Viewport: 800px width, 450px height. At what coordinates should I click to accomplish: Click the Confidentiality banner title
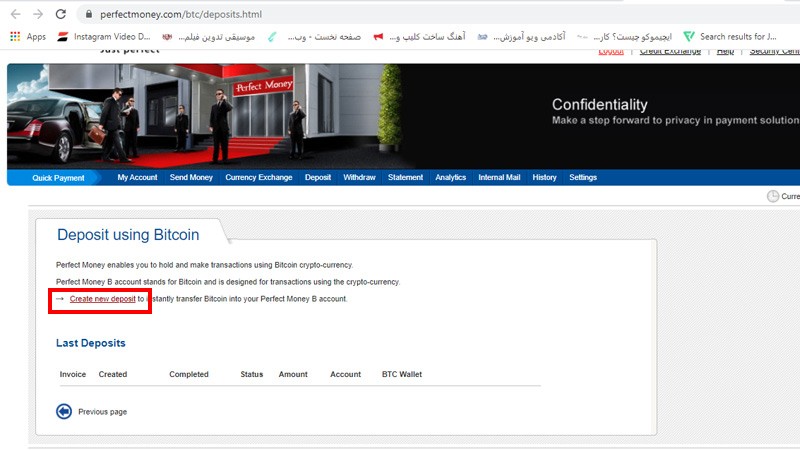coord(599,105)
